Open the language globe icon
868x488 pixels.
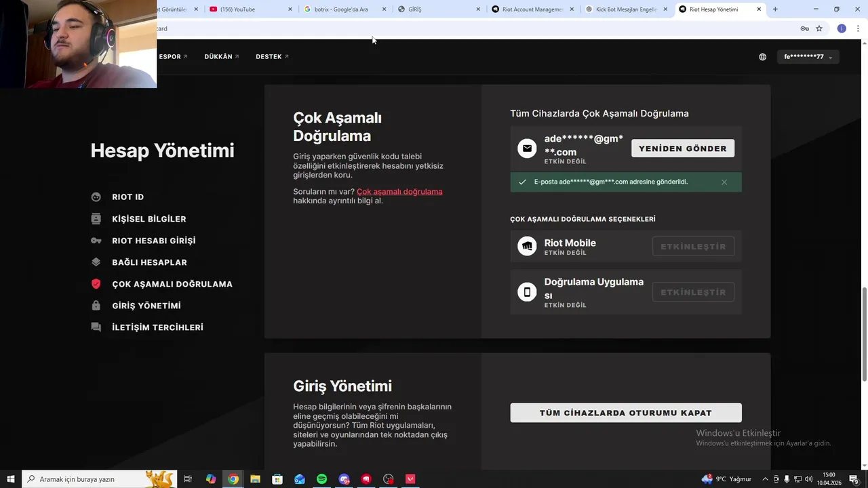pyautogui.click(x=762, y=57)
